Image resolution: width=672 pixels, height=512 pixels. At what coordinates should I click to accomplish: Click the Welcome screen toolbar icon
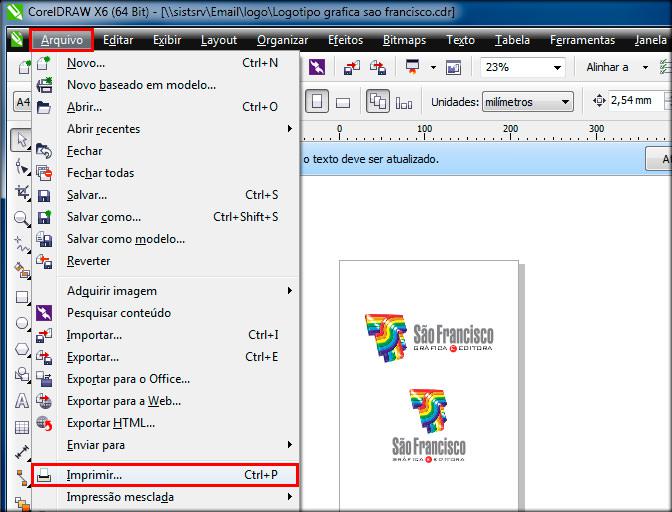coord(453,67)
